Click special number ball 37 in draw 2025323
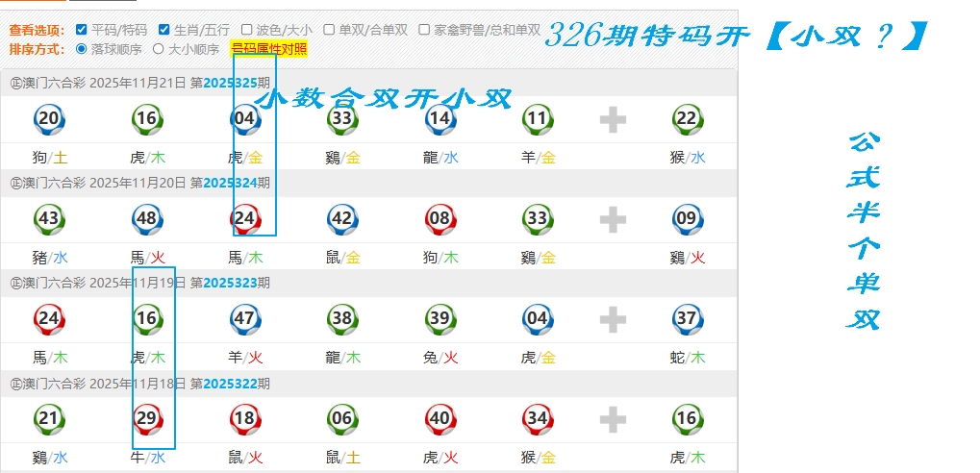980x473 pixels. (x=686, y=319)
